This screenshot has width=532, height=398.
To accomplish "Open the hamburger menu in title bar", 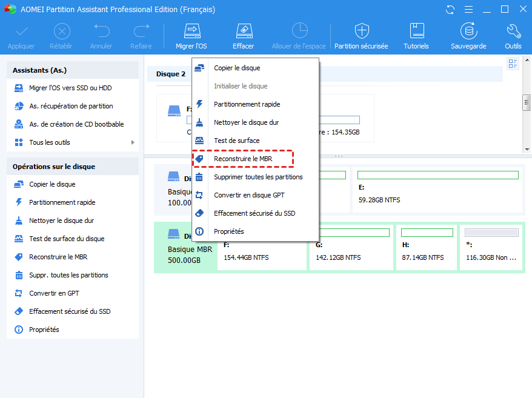I will (x=468, y=10).
